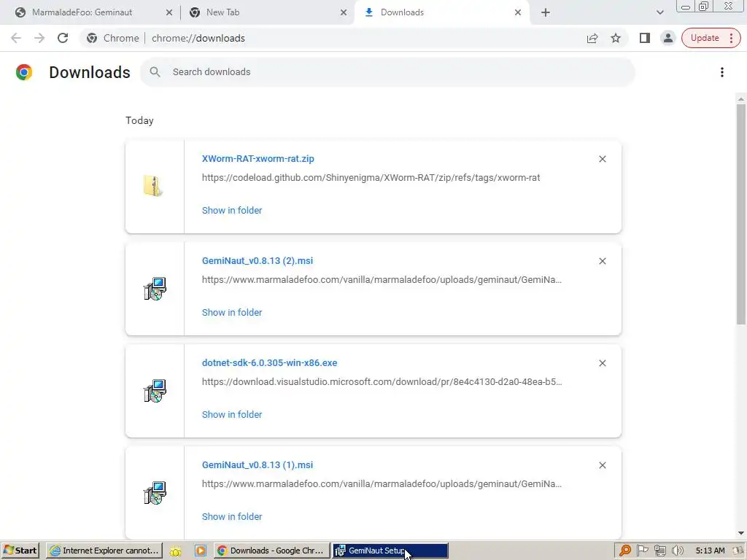This screenshot has height=560, width=747.
Task: Remove GemiNaut_v0.8.13 (1).msi from list
Action: click(602, 465)
